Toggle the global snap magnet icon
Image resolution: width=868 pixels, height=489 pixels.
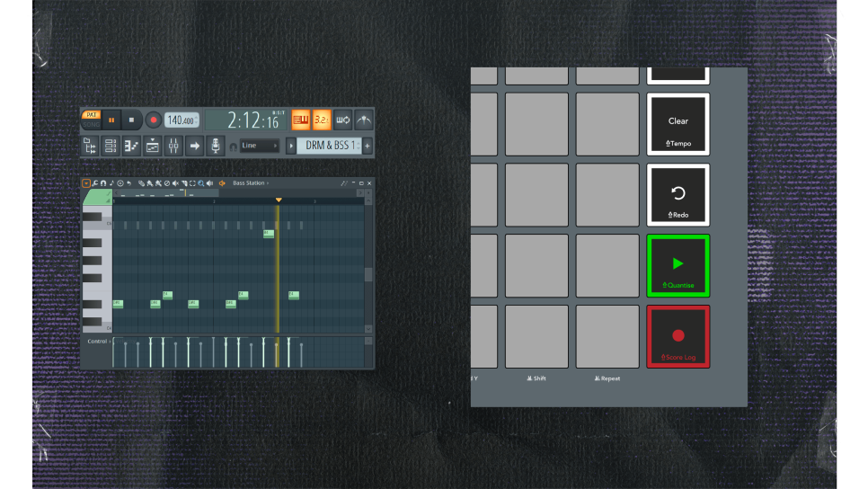pyautogui.click(x=233, y=147)
